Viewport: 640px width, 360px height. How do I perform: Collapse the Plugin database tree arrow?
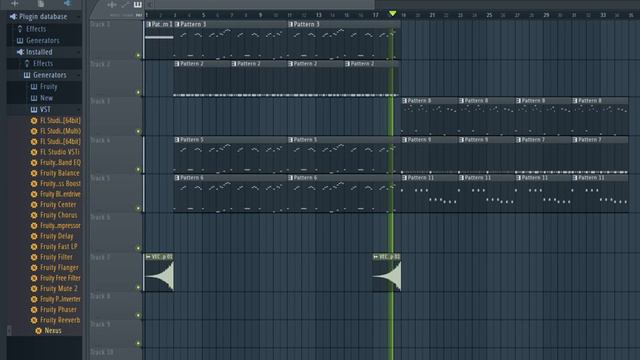point(79,17)
